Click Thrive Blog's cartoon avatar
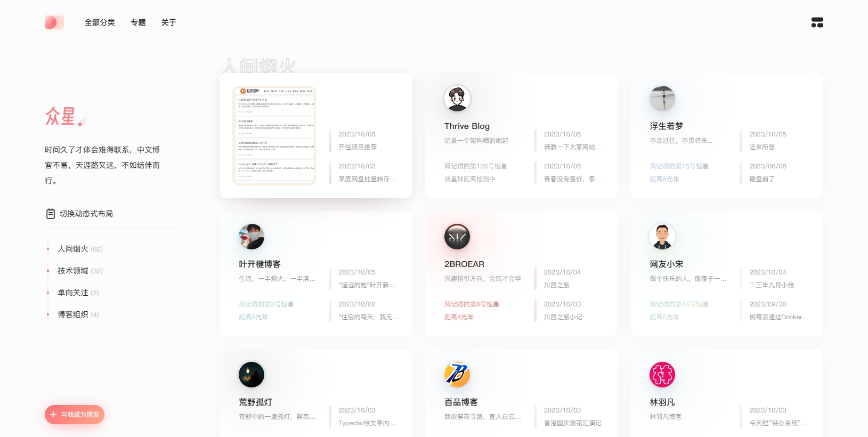 click(x=457, y=99)
